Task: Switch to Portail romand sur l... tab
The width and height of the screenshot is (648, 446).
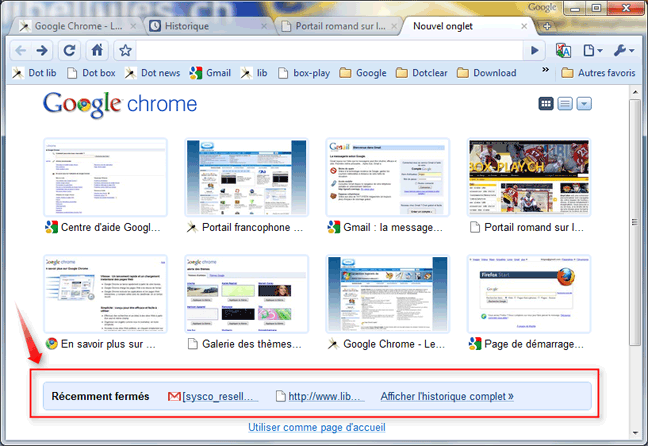Action: tap(338, 26)
